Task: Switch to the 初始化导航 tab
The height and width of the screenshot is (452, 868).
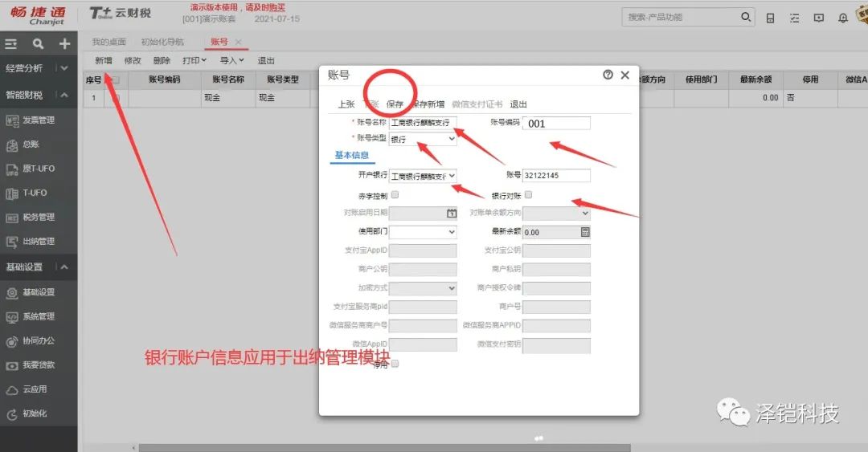Action: (162, 42)
